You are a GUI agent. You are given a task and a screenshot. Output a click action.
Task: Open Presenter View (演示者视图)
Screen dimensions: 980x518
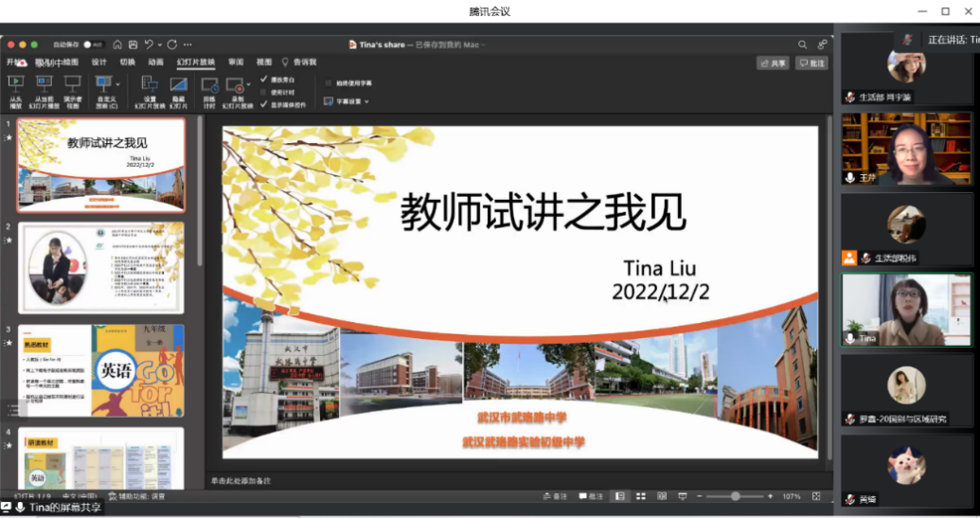72,84
